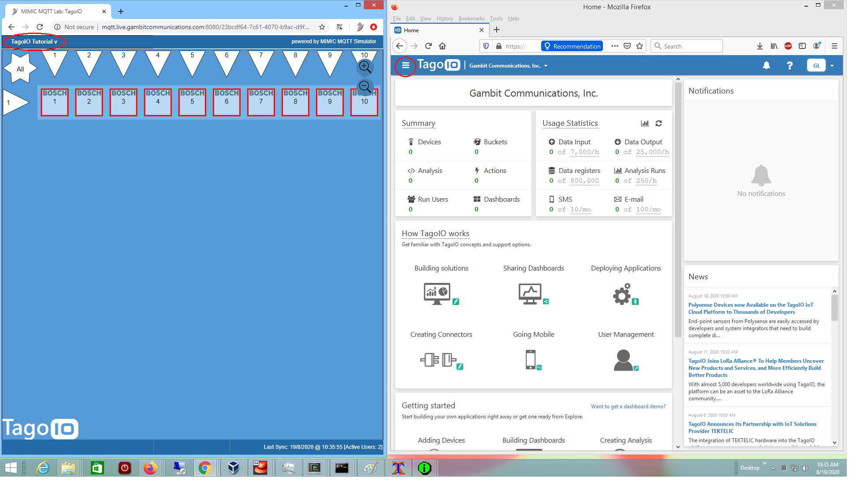
Task: Open the Creating Connectors guide icon
Action: 441,360
